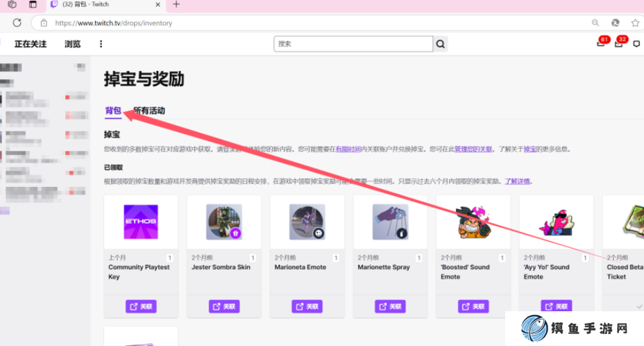The height and width of the screenshot is (346, 644).
Task: Open the 浏览 browse page
Action: [x=72, y=44]
